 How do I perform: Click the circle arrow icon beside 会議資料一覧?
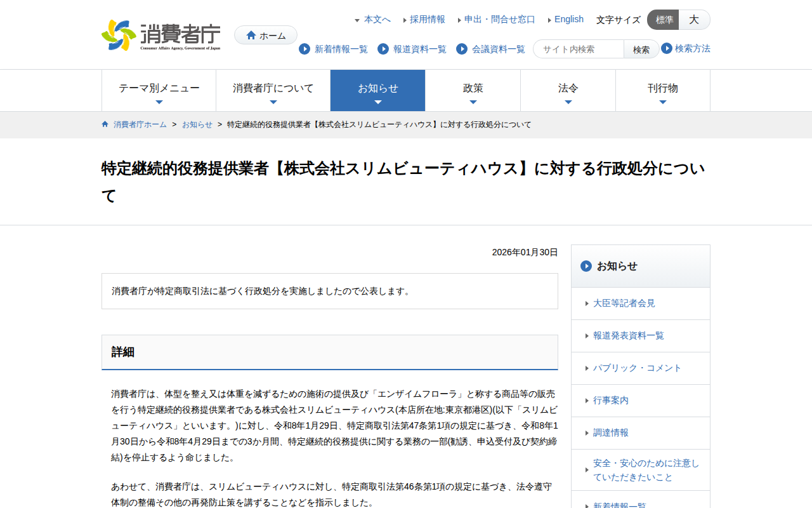(x=462, y=49)
